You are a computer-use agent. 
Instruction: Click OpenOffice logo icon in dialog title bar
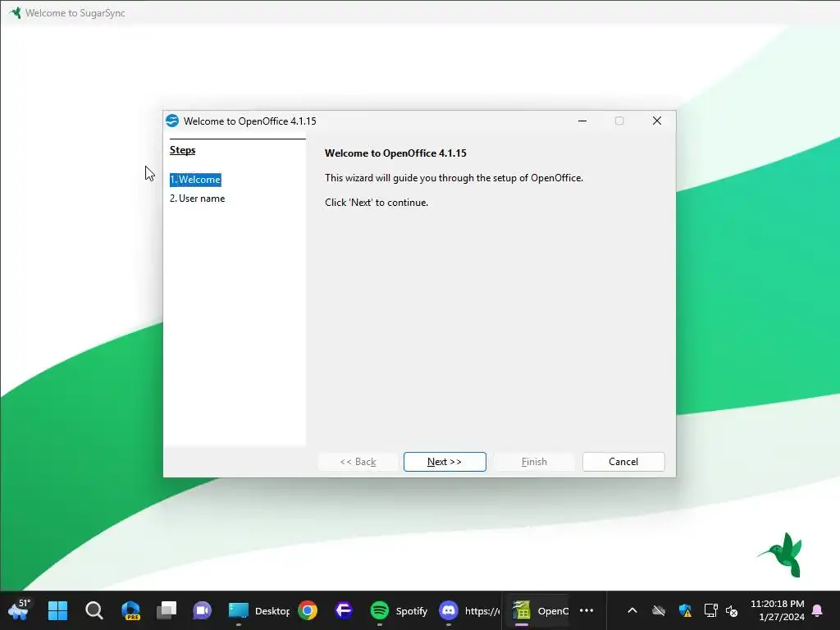(172, 121)
